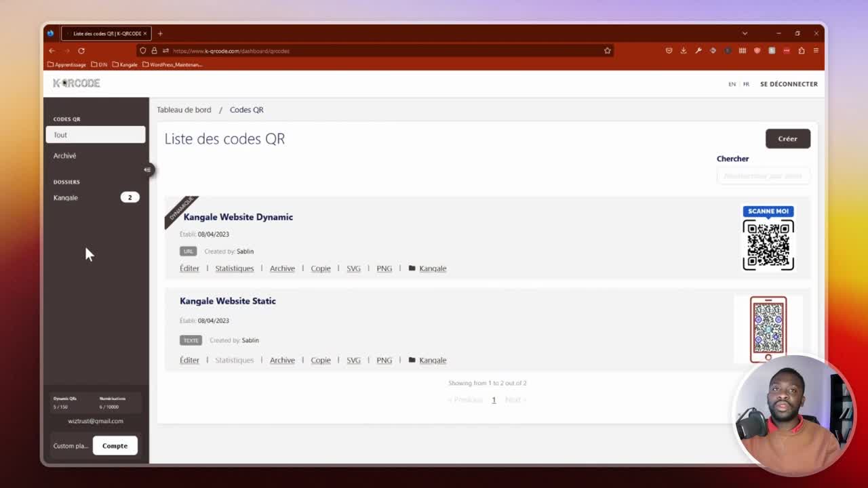The height and width of the screenshot is (488, 868).
Task: Click Éditer for Kangale Website Dynamic
Action: pyautogui.click(x=189, y=268)
